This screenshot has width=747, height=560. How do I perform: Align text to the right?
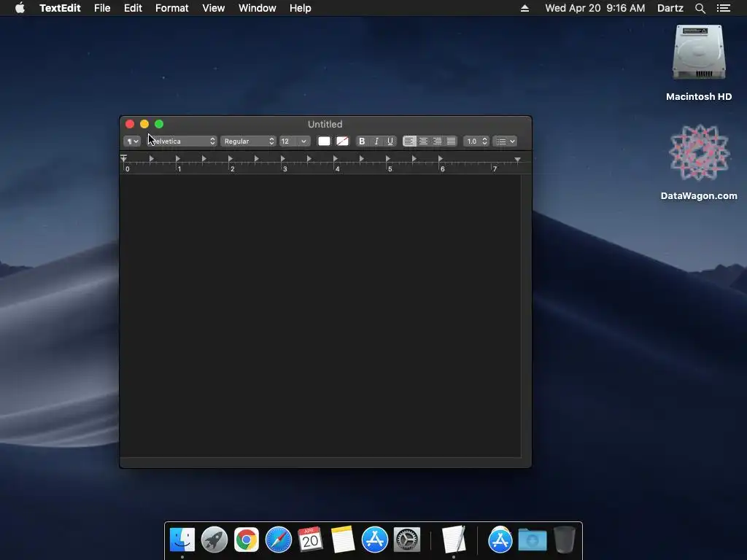(x=437, y=141)
